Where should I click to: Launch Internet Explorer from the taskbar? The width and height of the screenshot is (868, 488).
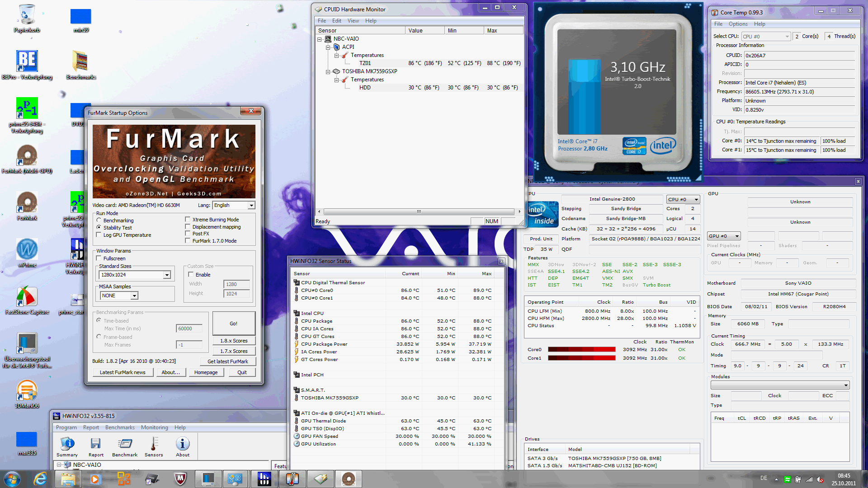(40, 479)
